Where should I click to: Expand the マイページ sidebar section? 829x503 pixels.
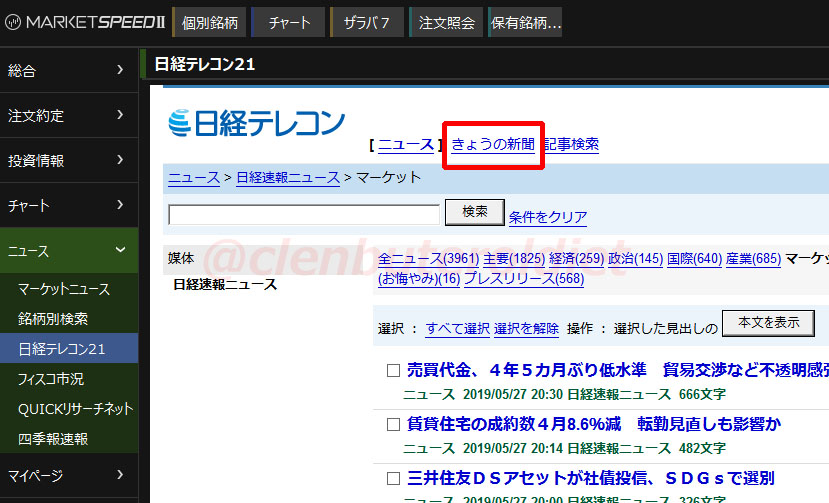click(69, 475)
